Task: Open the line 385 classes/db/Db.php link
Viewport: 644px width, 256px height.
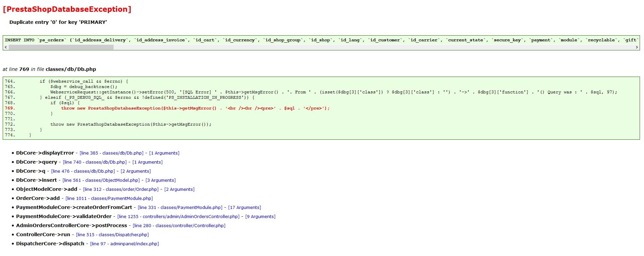Action: click(112, 153)
